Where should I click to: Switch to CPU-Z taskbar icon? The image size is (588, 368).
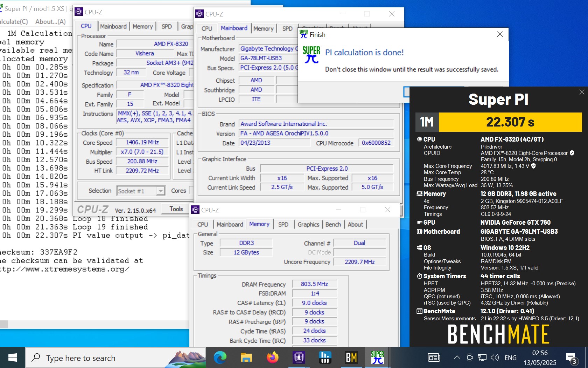click(x=299, y=357)
